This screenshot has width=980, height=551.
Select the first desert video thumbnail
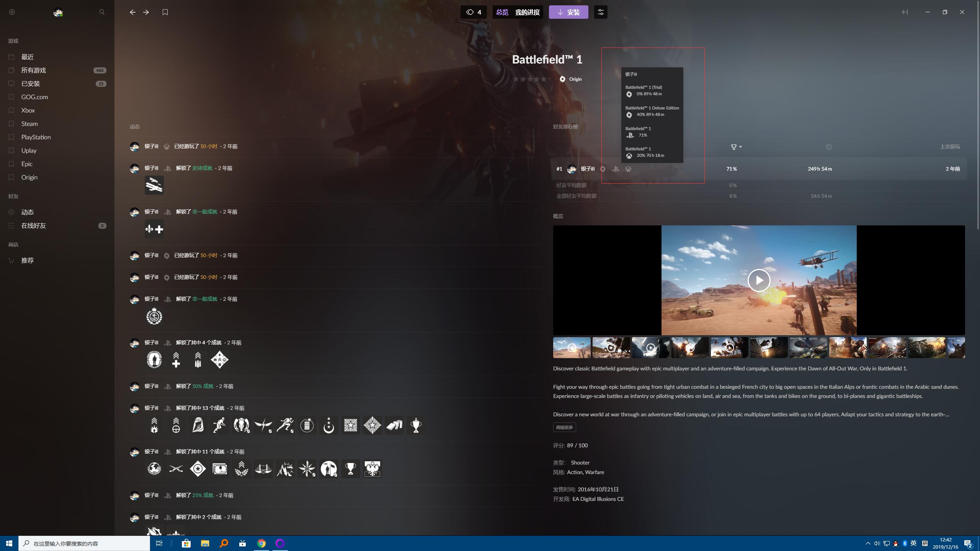click(572, 348)
